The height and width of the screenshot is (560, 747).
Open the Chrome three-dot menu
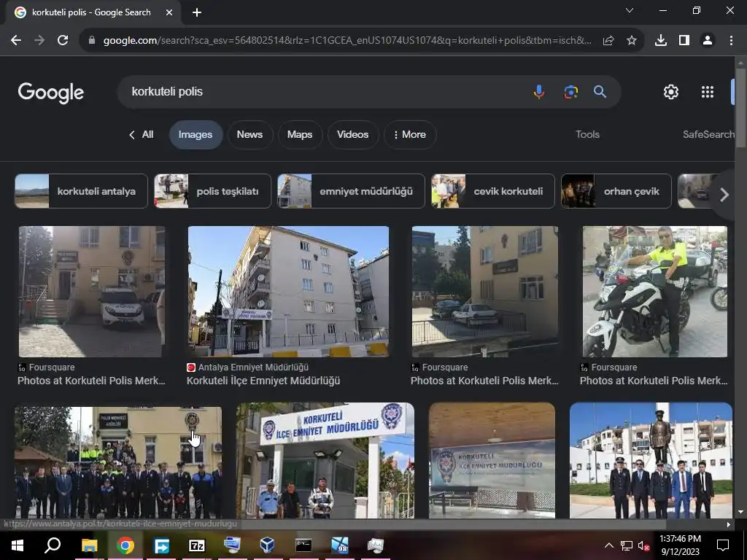(x=731, y=41)
